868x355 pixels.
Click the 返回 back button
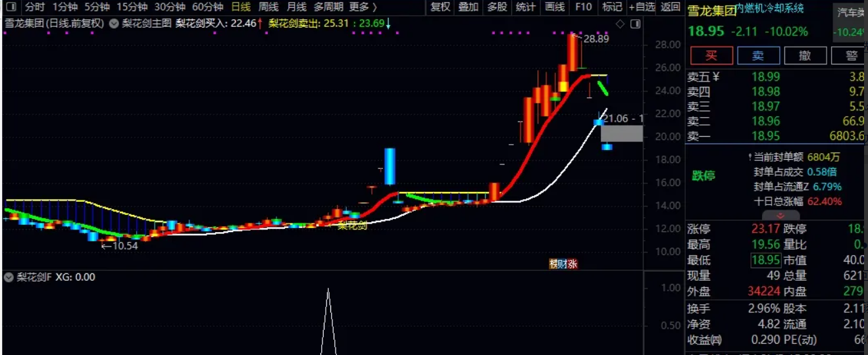(670, 7)
